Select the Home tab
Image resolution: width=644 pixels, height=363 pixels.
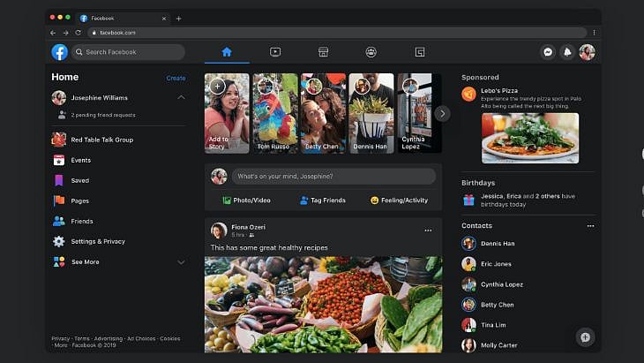(227, 52)
